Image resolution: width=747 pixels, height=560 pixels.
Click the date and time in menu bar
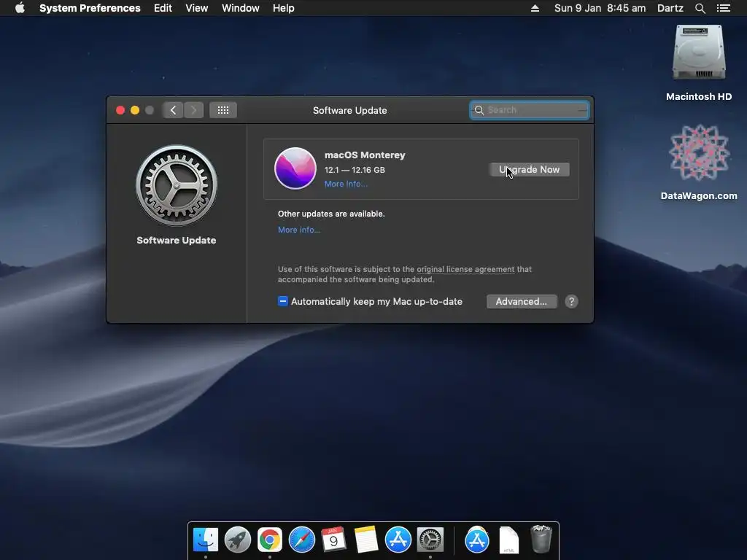(600, 8)
